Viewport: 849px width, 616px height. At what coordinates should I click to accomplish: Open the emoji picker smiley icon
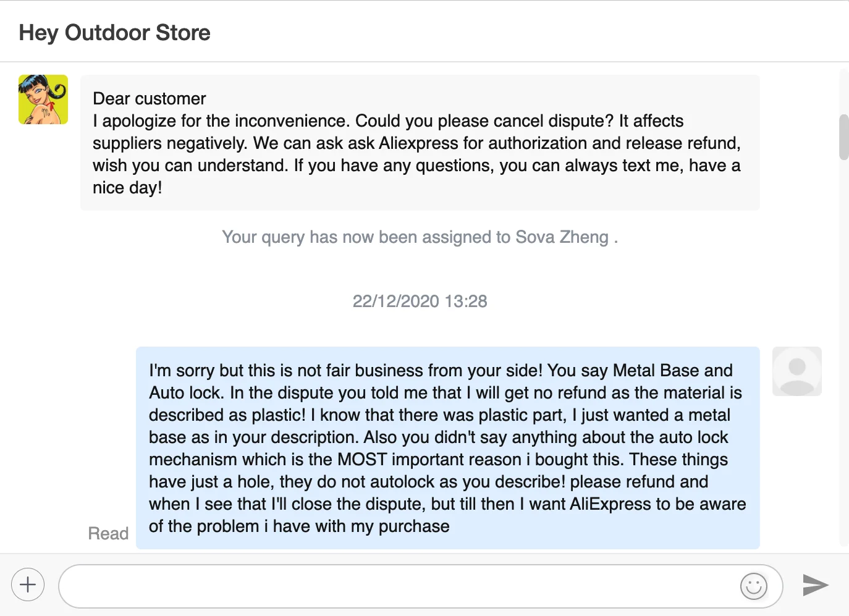click(753, 586)
